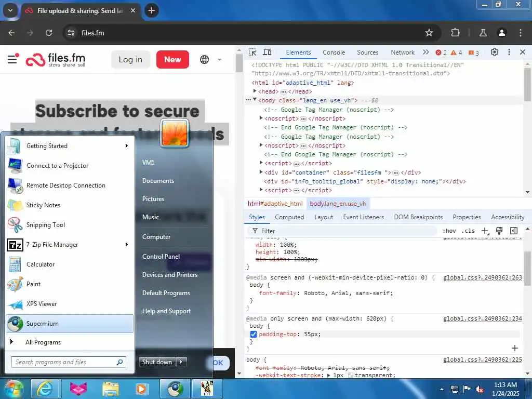The image size is (532, 399).
Task: Click the inspect element picker icon
Action: coord(252,52)
